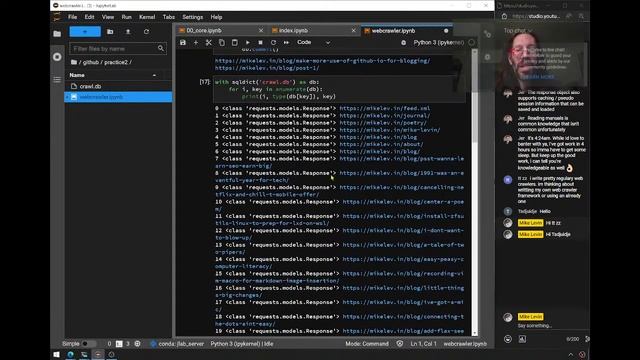
Task: Click the kernel status circle indicator
Action: tap(471, 42)
